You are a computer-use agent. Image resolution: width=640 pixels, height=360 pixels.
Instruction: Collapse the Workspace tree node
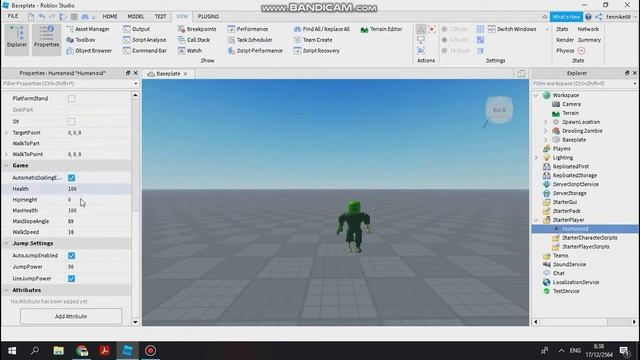pos(536,95)
